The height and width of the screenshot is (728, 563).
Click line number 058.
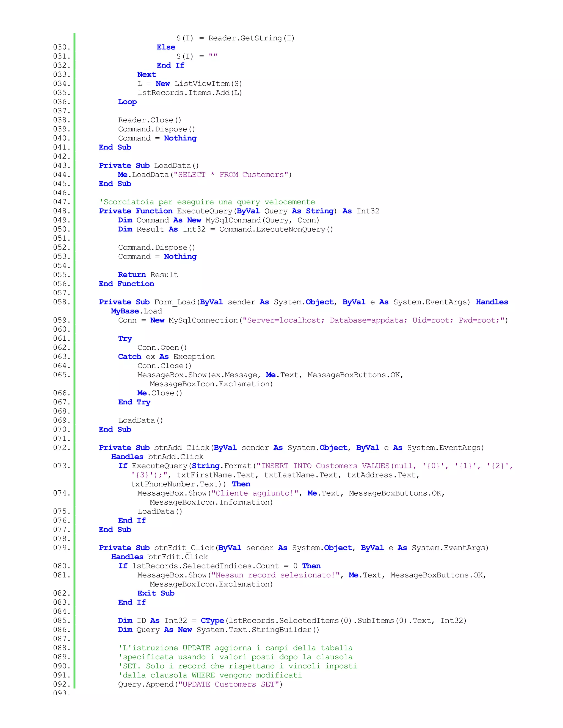click(x=62, y=302)
